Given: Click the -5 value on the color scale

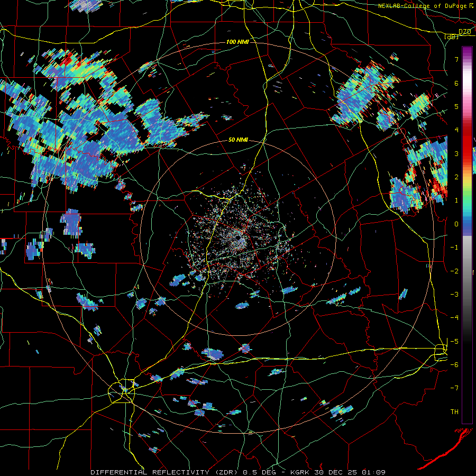Looking at the screenshot, I should click(x=454, y=342).
